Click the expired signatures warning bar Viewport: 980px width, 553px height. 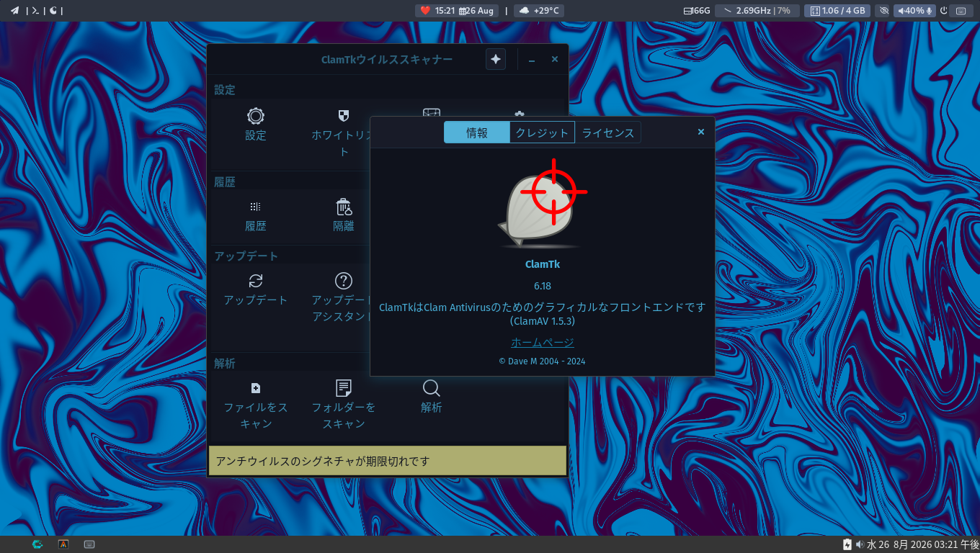(388, 461)
